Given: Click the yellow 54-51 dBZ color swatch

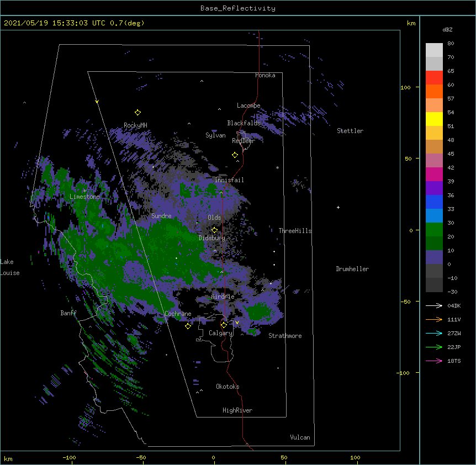Looking at the screenshot, I should pyautogui.click(x=434, y=119).
